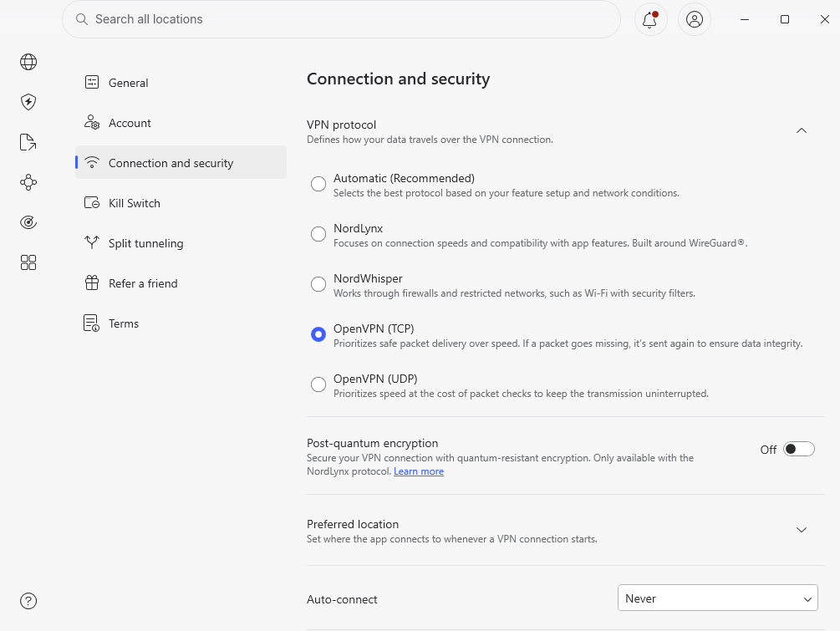Open the Dark Web Monitor target icon

28,222
